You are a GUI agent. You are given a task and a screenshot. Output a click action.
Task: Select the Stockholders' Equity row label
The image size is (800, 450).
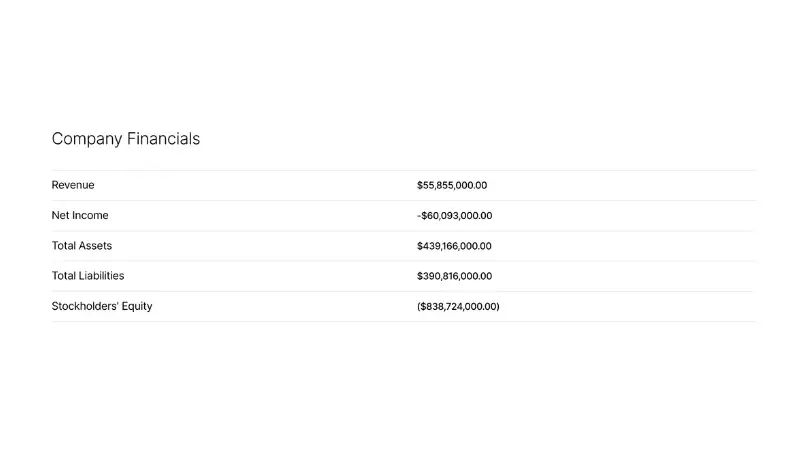coord(102,306)
